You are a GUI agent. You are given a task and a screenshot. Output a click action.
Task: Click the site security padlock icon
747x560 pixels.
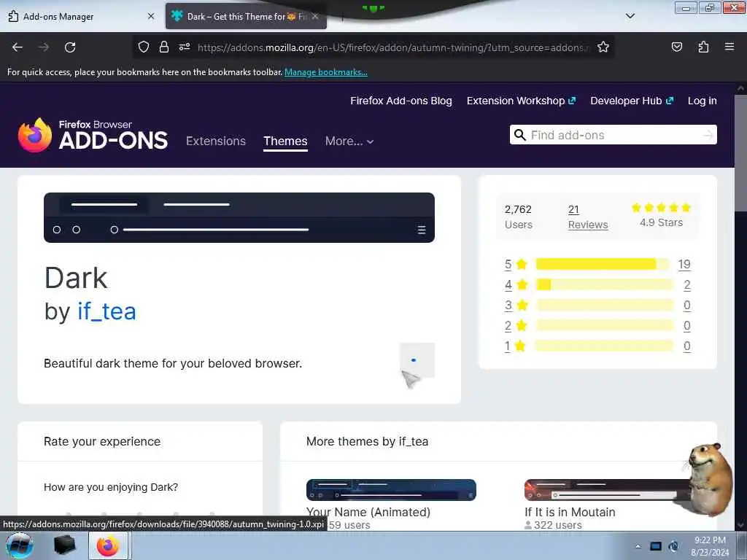click(x=164, y=47)
